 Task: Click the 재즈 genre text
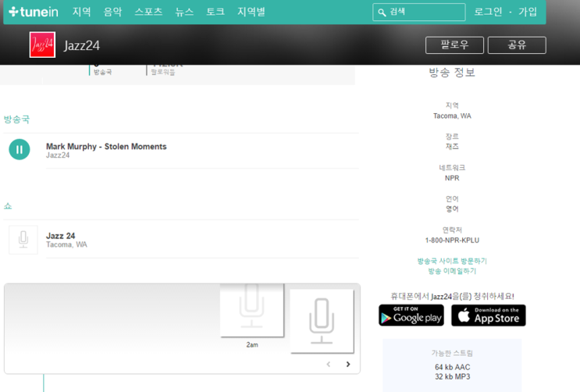pos(452,147)
